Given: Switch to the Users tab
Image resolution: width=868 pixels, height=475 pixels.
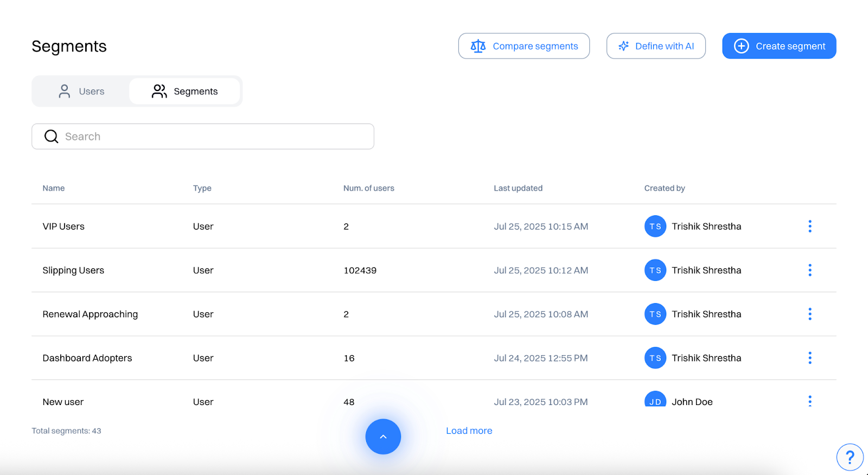Looking at the screenshot, I should click(81, 91).
